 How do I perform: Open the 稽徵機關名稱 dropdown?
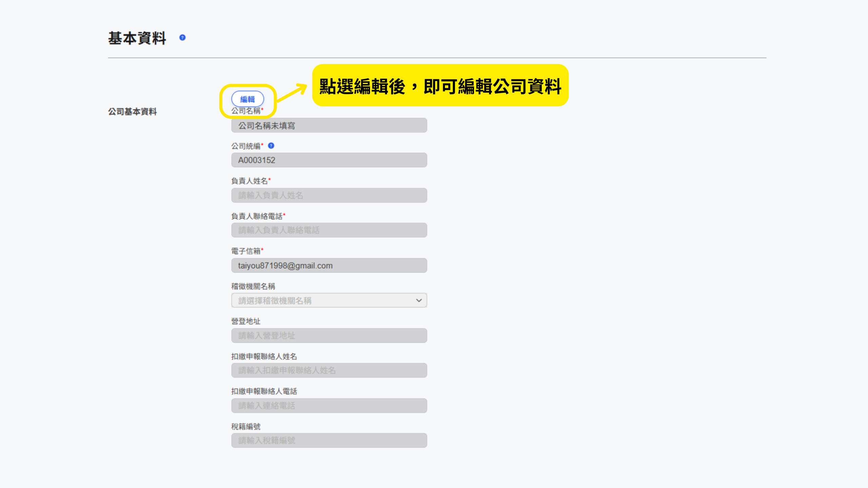(329, 301)
